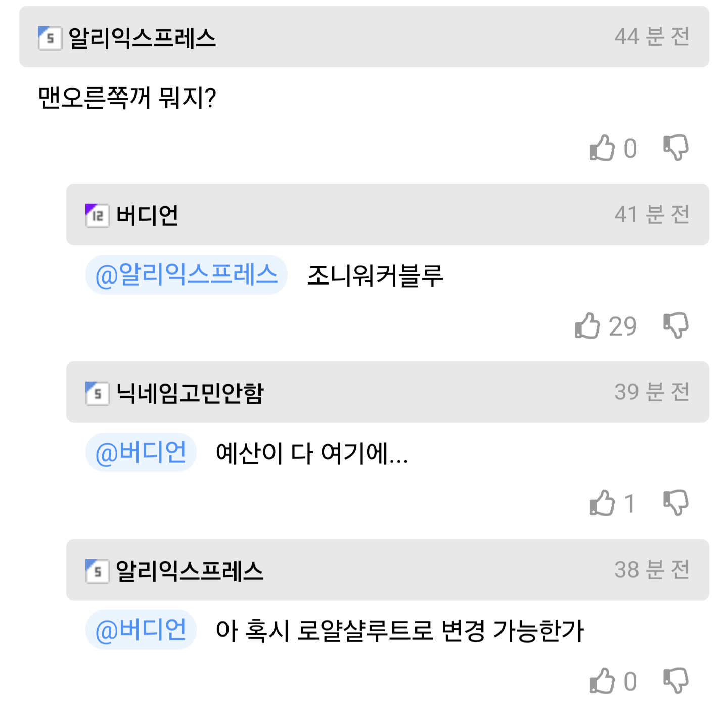Dislike the 예산이 다 여기에... reply
Screen dimensions: 728x708
(x=676, y=503)
